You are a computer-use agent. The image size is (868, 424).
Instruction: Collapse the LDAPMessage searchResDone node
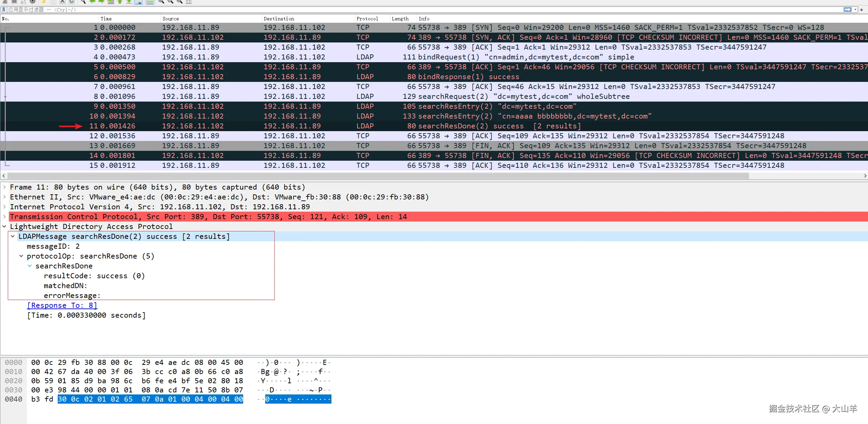pos(13,236)
